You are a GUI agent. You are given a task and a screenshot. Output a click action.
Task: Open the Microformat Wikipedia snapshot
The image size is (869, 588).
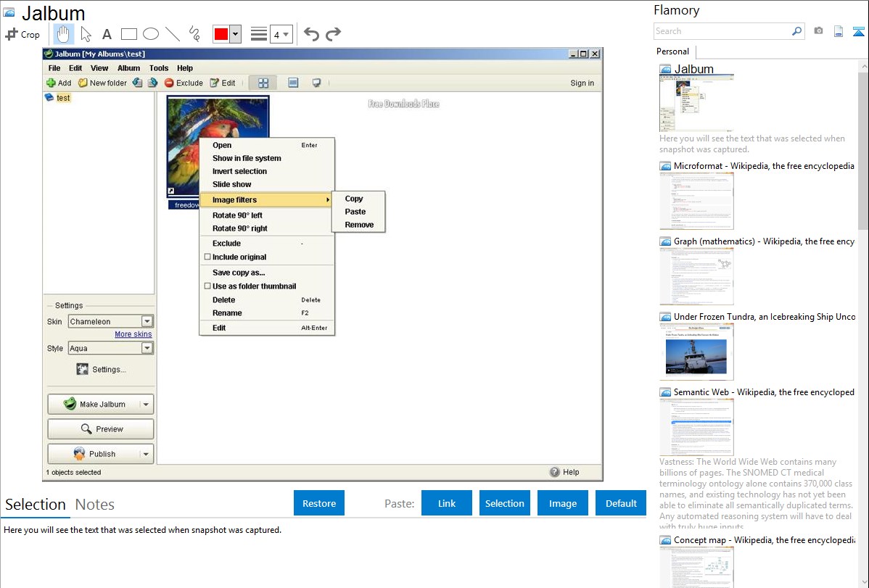tap(696, 201)
